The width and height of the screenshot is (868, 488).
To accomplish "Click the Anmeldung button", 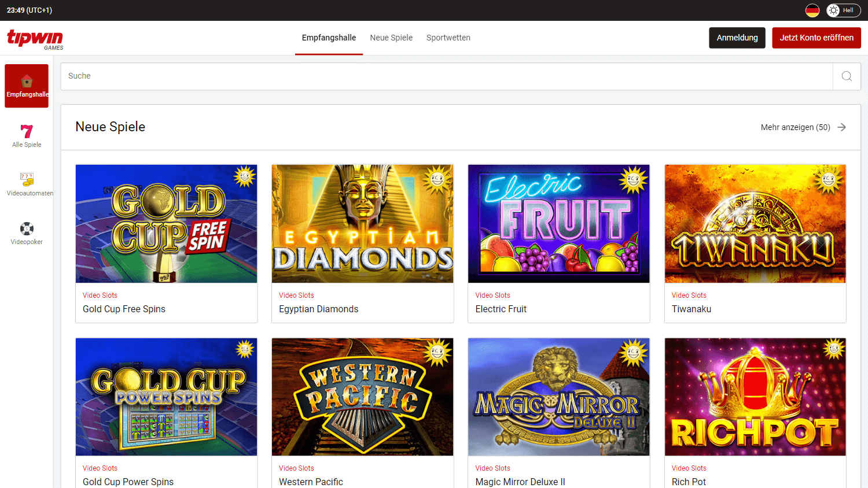I will click(737, 38).
